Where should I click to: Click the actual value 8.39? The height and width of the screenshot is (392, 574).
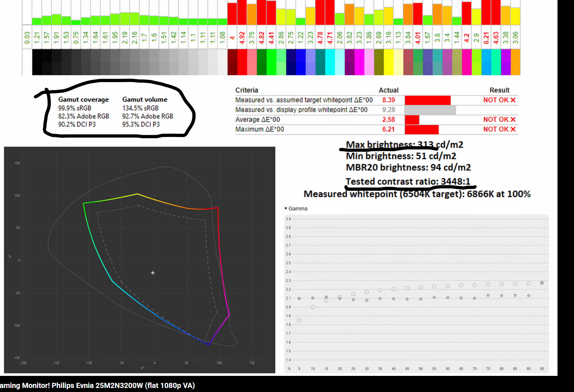point(388,100)
